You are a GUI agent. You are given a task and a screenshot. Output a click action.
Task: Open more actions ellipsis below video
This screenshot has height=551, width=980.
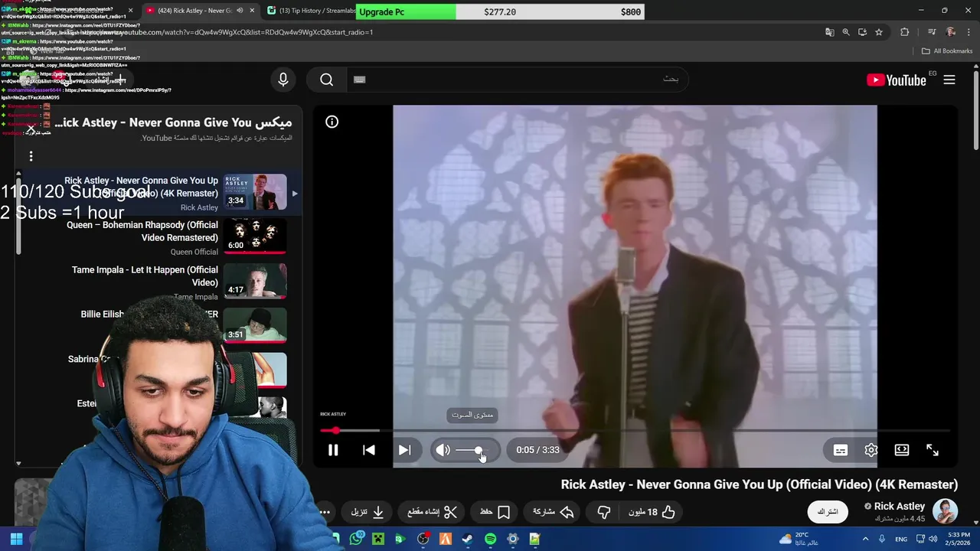[x=325, y=512]
